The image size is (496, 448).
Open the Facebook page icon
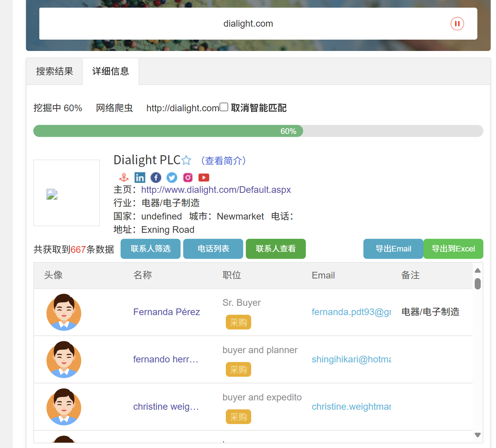click(156, 178)
